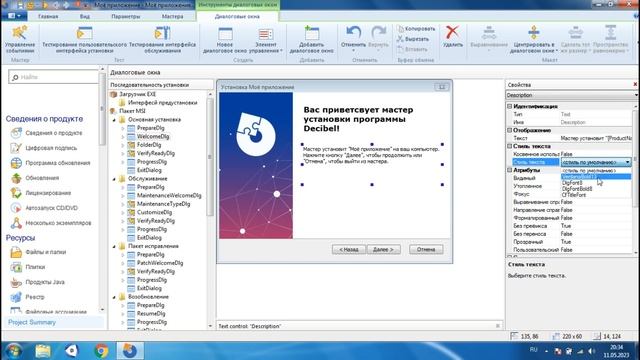
Task: Collapse the Пакет исправления tree node
Action: pyautogui.click(x=114, y=247)
